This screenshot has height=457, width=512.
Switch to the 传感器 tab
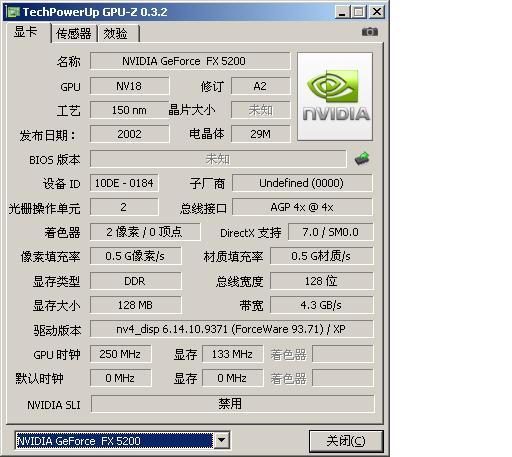pos(74,34)
